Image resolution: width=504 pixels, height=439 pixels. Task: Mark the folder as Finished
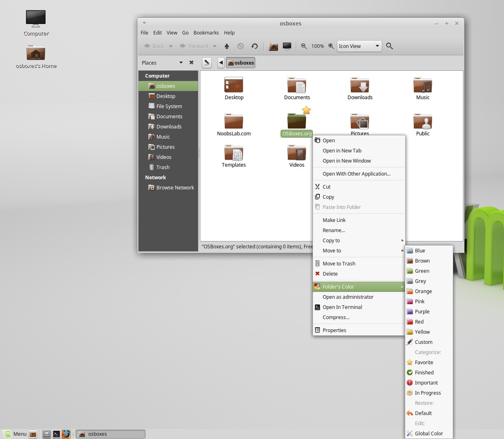pyautogui.click(x=424, y=372)
